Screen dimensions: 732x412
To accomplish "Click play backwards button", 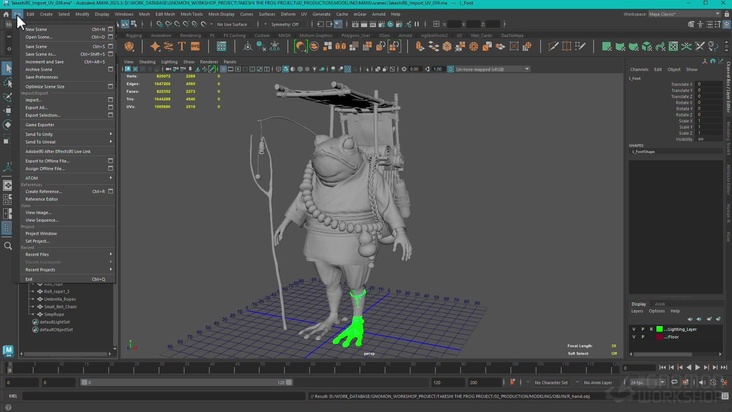I will (x=689, y=368).
